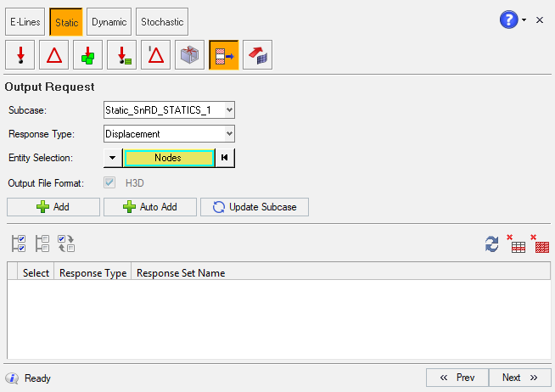Reset the Nodes entity selection
Screen dimensions: 555x392
click(x=224, y=158)
